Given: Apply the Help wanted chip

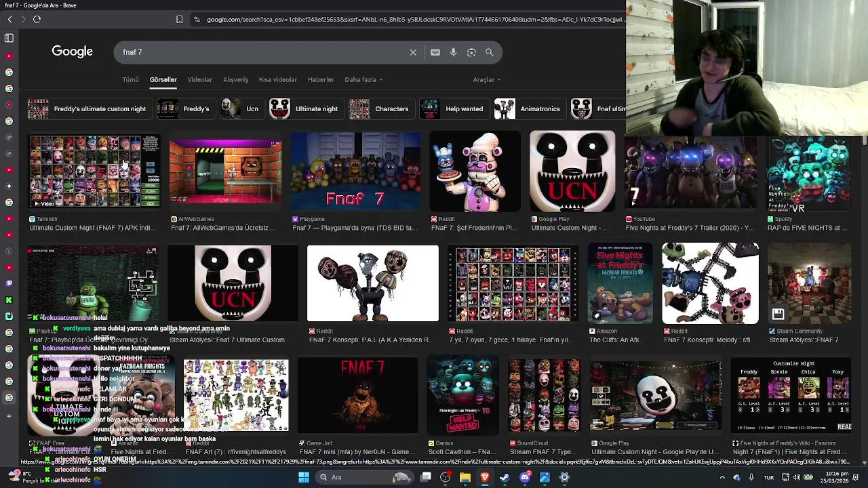Looking at the screenshot, I should point(453,108).
